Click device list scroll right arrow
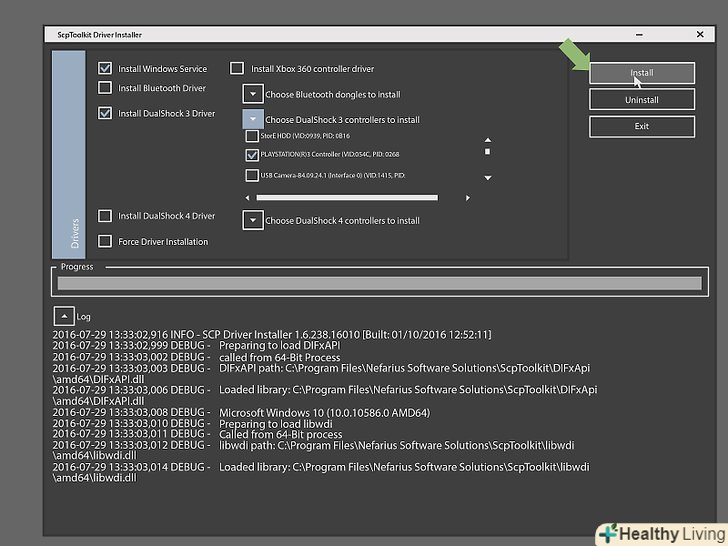The height and width of the screenshot is (546, 728). [468, 198]
